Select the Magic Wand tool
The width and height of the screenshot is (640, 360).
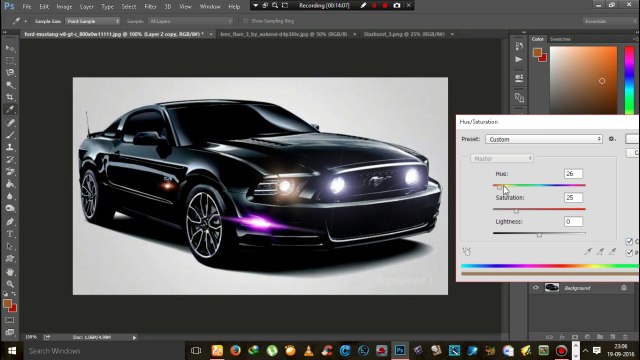click(x=10, y=85)
